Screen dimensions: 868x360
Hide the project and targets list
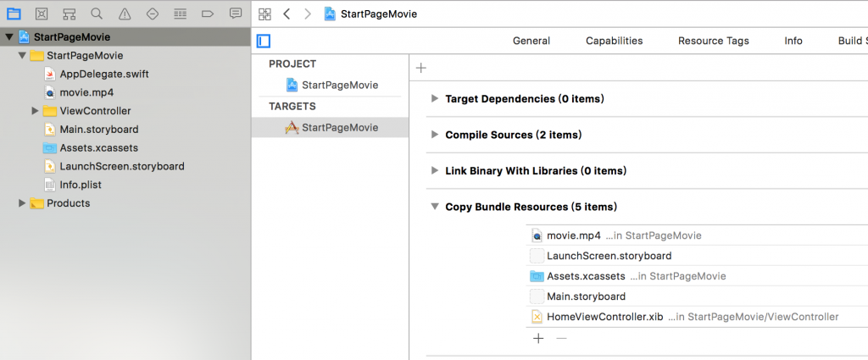pos(264,41)
